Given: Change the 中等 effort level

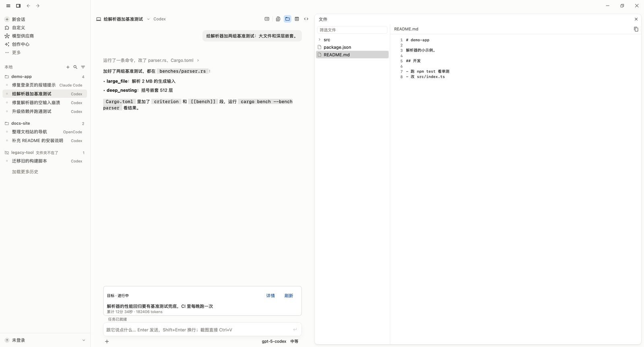Looking at the screenshot, I should tap(295, 341).
